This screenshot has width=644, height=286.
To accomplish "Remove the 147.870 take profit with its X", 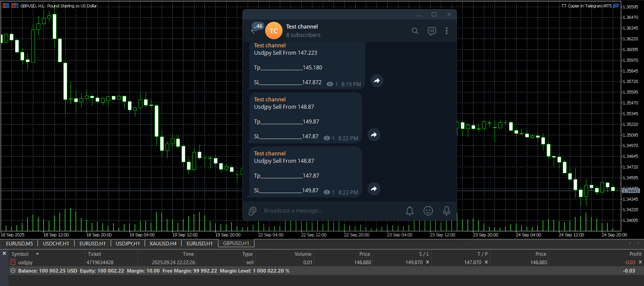I will pyautogui.click(x=486, y=262).
